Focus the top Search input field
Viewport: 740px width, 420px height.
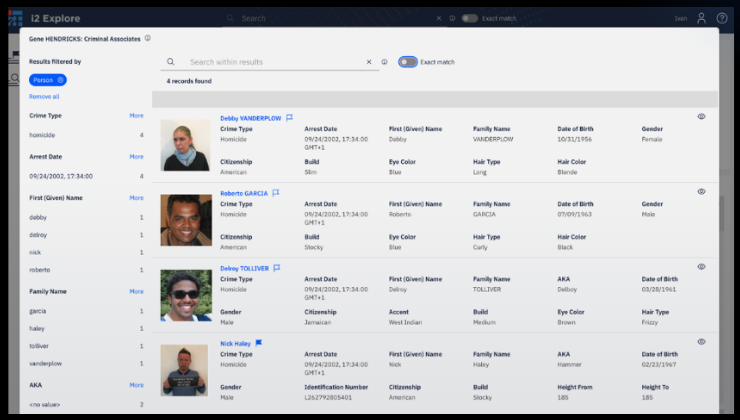(335, 18)
